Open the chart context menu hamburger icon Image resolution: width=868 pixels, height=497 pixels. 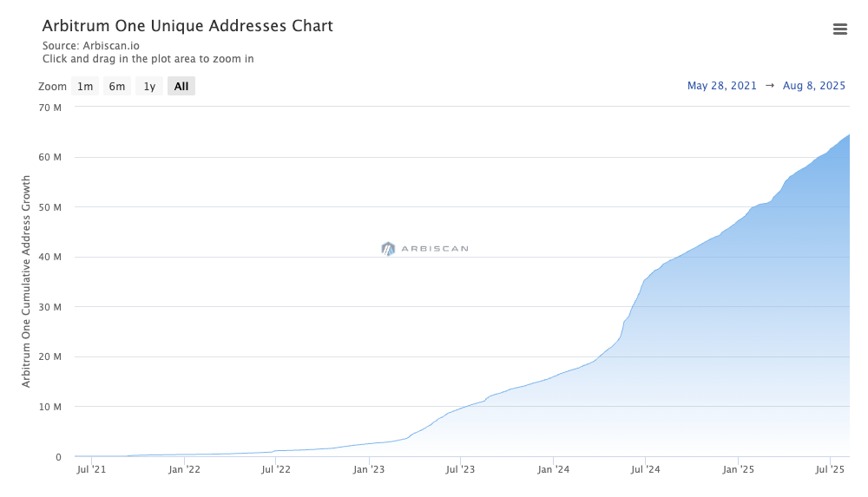[x=839, y=29]
